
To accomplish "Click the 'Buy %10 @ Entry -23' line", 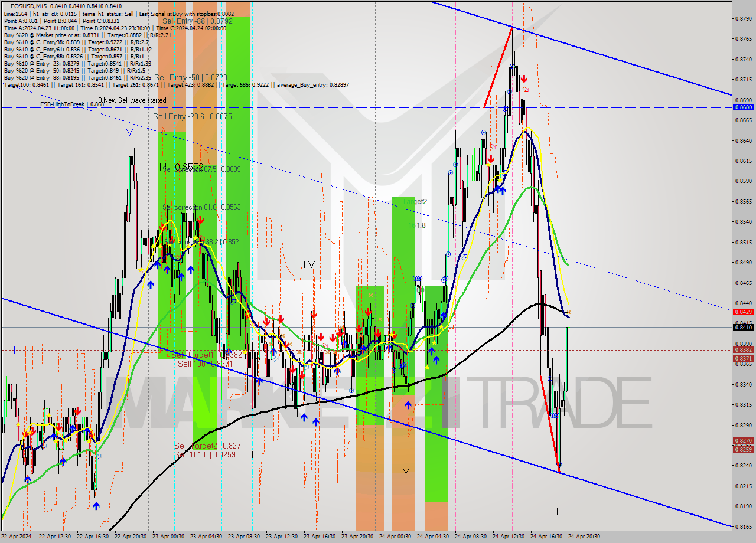I will (x=77, y=63).
